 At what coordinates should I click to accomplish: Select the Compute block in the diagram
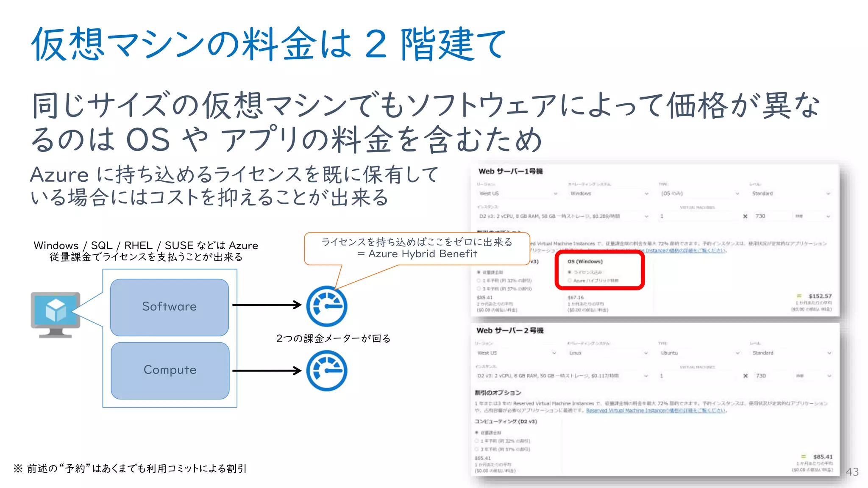pyautogui.click(x=170, y=370)
